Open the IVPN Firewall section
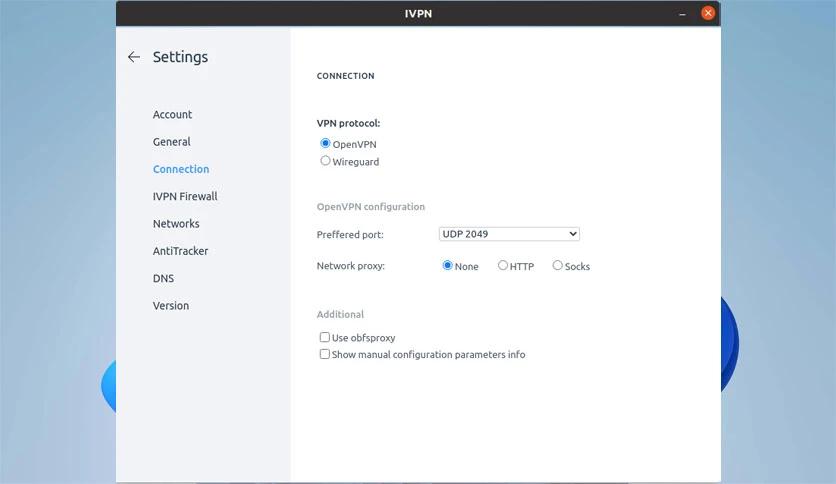The width and height of the screenshot is (836, 484). pos(185,196)
